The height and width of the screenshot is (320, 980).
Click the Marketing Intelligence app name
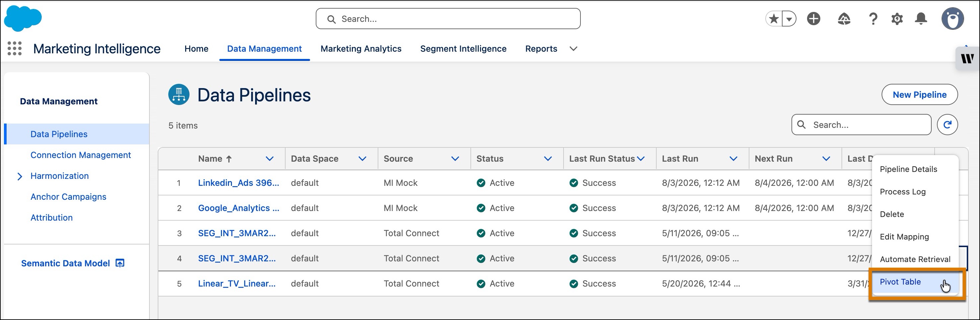(97, 49)
